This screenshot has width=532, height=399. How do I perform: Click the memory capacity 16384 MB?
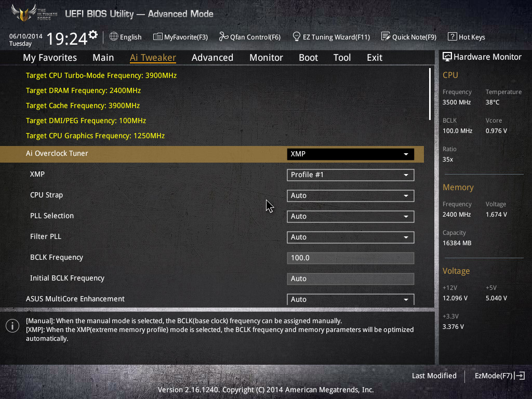[x=457, y=243]
